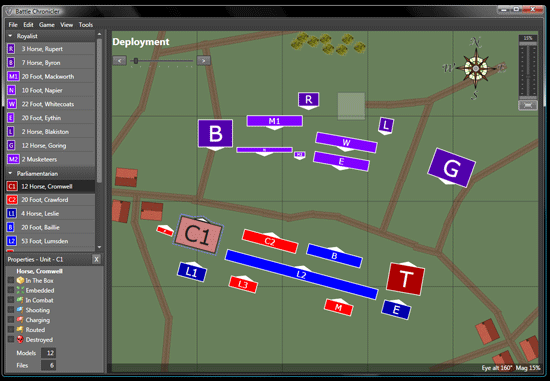
Task: Collapse the Parliamentarian army group
Action: click(10, 173)
